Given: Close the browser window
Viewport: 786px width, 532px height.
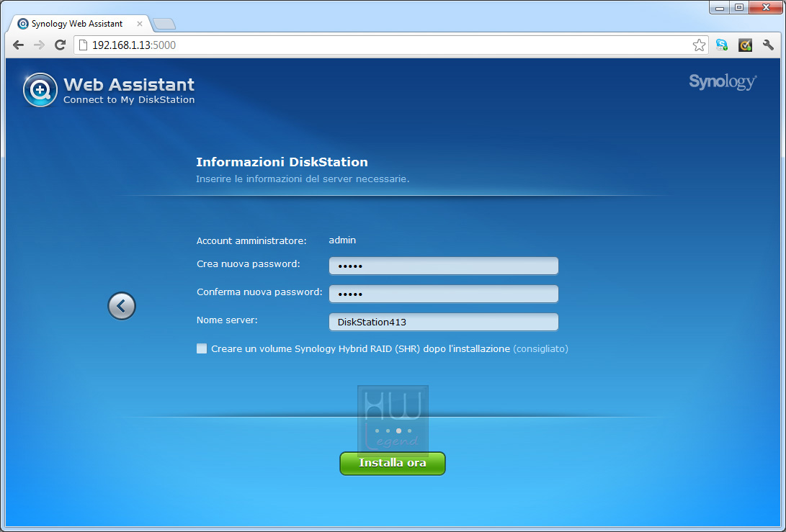Looking at the screenshot, I should pyautogui.click(x=765, y=7).
